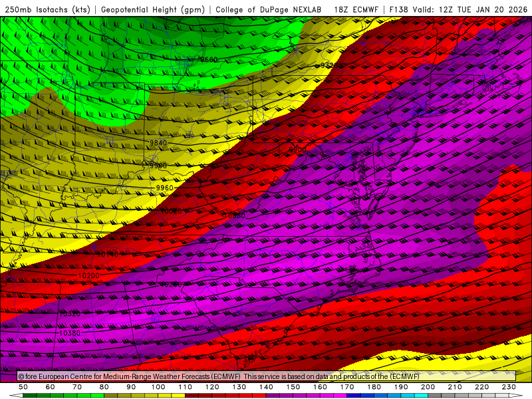Click the 90 knots colorbar label
The image size is (532, 399).
coord(131,387)
